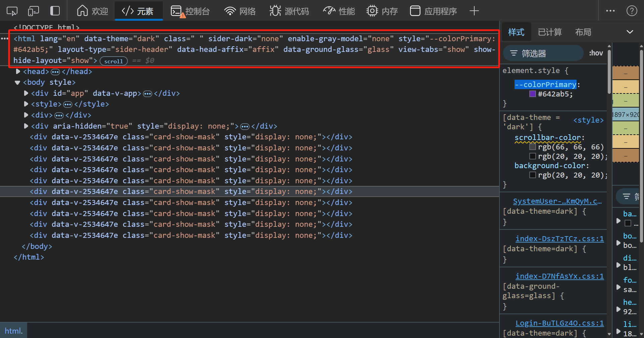
Task: Open the three-dot more options menu
Action: click(x=610, y=11)
